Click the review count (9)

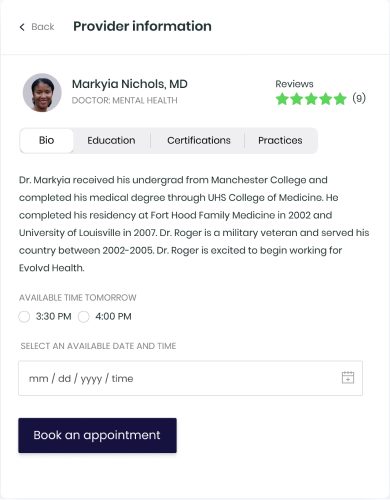359,98
